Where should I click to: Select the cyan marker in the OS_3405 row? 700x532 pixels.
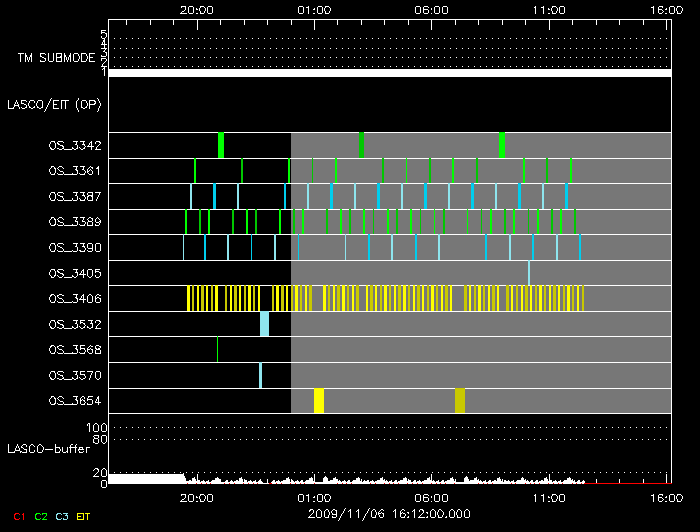tap(529, 272)
